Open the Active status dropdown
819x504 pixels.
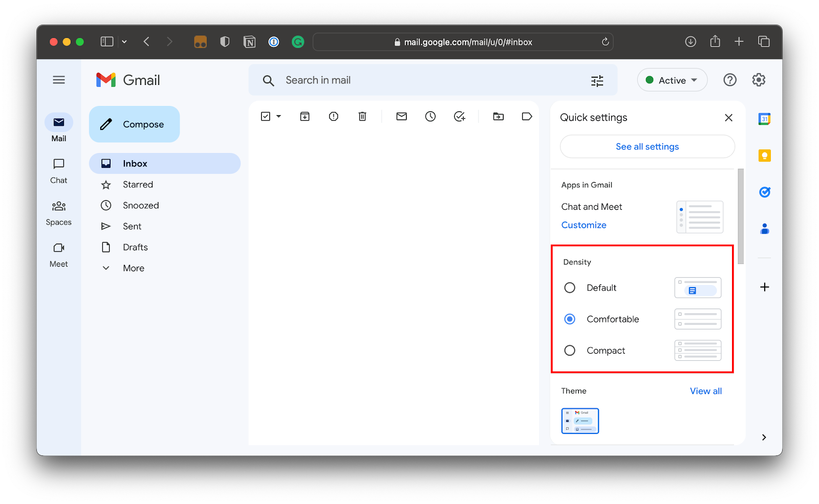click(x=672, y=80)
